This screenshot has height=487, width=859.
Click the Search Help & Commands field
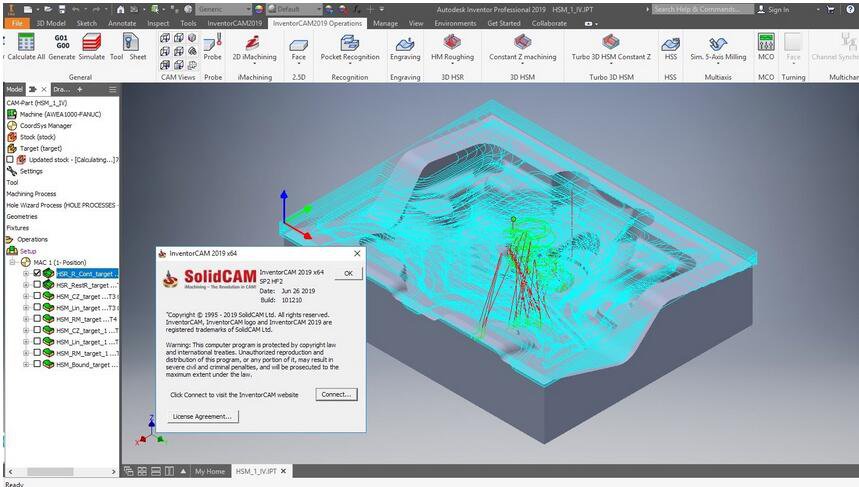tap(702, 9)
